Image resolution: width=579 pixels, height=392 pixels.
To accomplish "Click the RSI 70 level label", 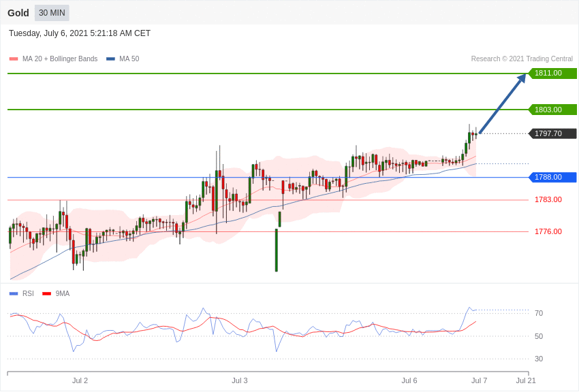I will pyautogui.click(x=539, y=314).
